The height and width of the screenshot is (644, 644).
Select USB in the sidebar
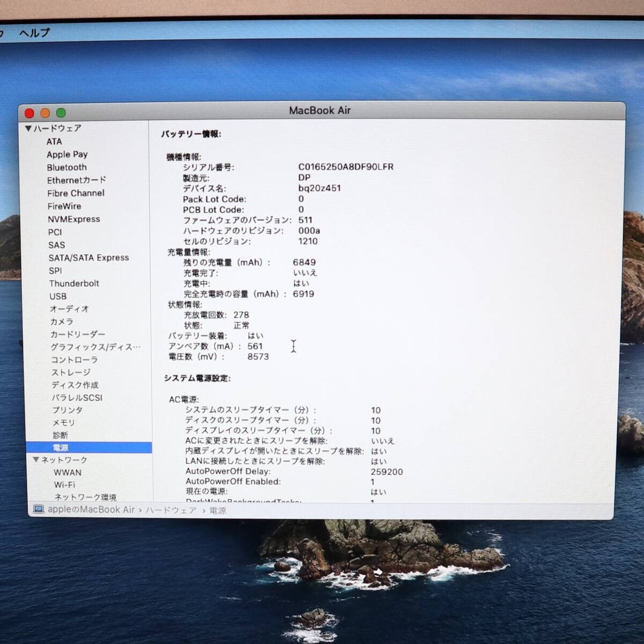click(x=58, y=296)
